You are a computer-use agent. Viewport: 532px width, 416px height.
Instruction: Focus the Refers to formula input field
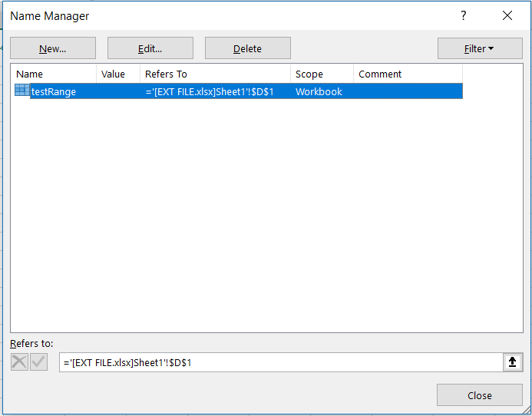pos(281,362)
